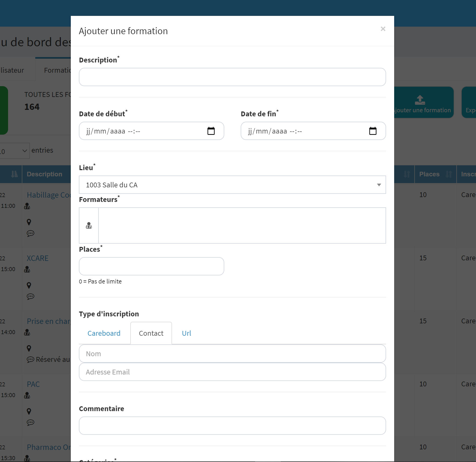The image size is (476, 462).
Task: Focus the Date de fin input
Action: (x=313, y=131)
